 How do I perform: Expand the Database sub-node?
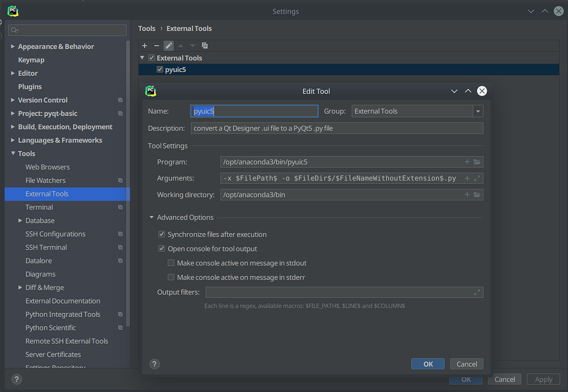[20, 221]
